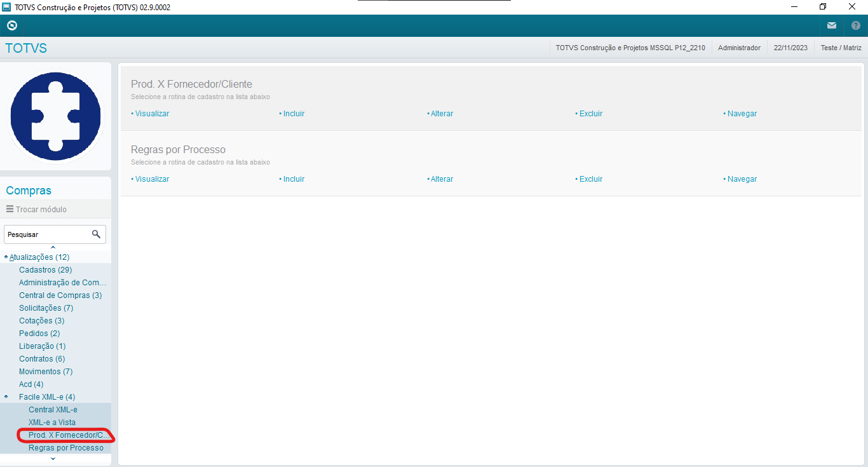868x467 pixels.
Task: Expand Cotações (3) menu item
Action: tap(41, 321)
